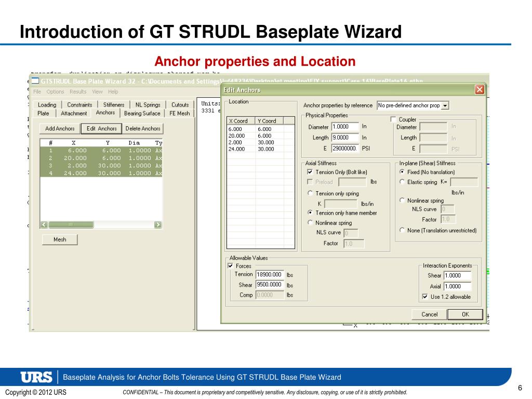
Task: Select anchor row 4 with X 24.000
Action: (x=101, y=173)
